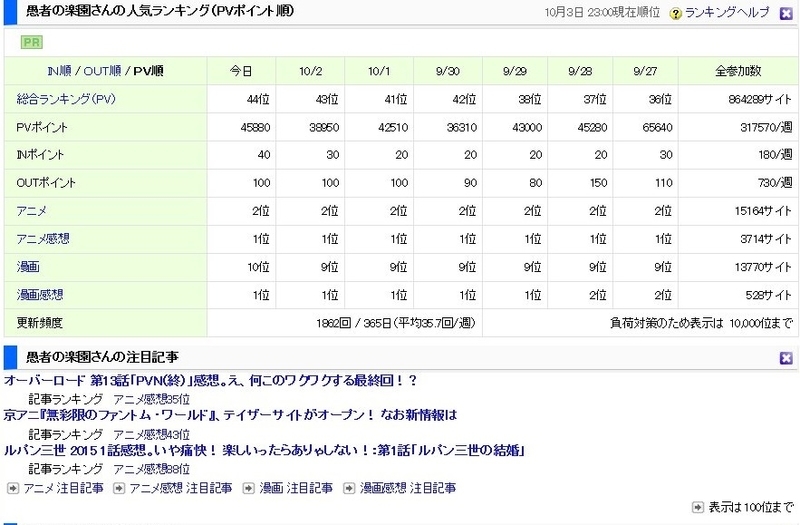Click the PVポイント row label

click(x=42, y=127)
